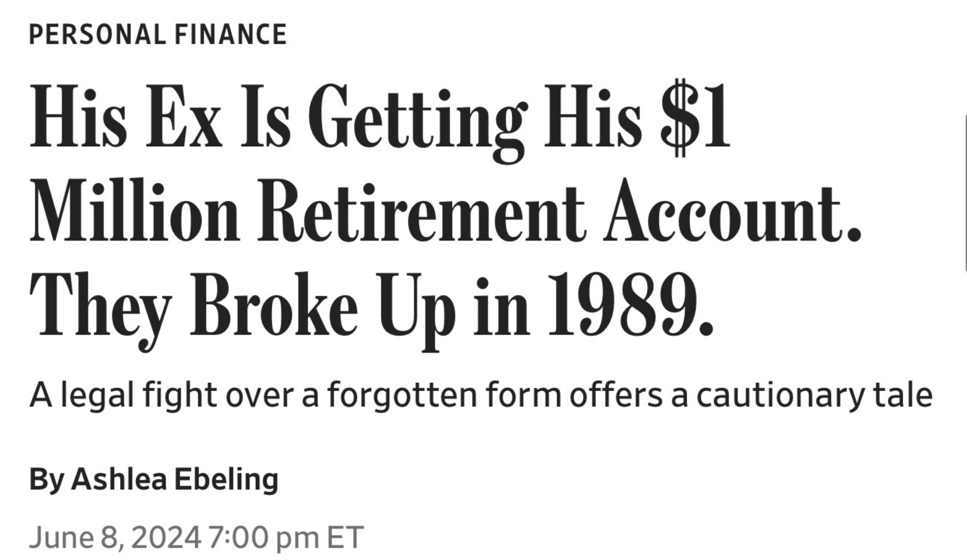
Task: Click the vertical scrollbar at right edge
Action: click(964, 192)
